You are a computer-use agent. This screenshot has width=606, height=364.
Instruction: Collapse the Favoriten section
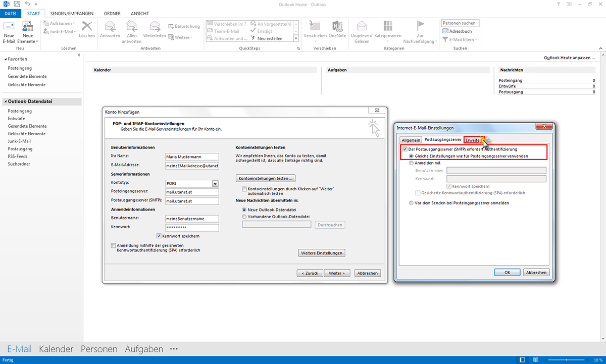click(5, 59)
